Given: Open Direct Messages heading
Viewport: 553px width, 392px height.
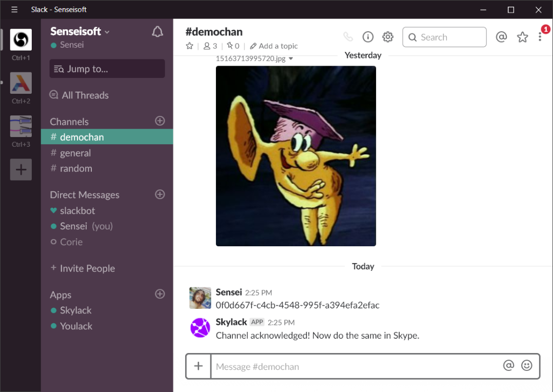Looking at the screenshot, I should click(85, 195).
